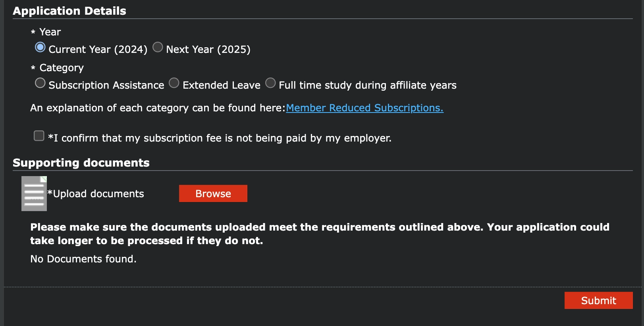Click the Category field label
The width and height of the screenshot is (644, 326).
point(62,68)
